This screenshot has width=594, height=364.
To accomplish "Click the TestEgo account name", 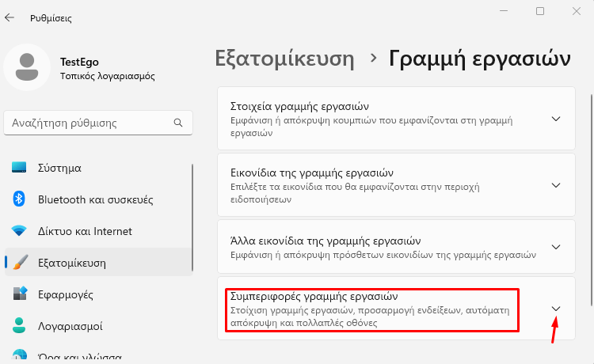I will point(79,62).
